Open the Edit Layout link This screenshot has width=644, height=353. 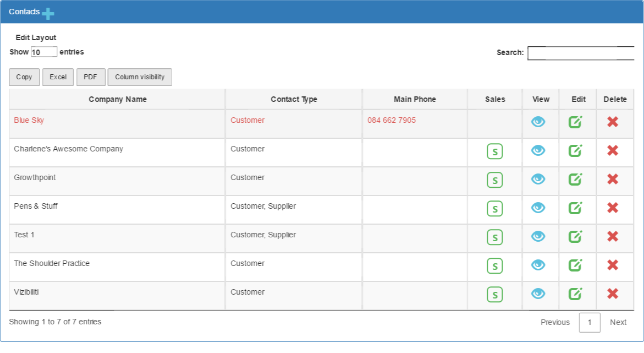[36, 37]
